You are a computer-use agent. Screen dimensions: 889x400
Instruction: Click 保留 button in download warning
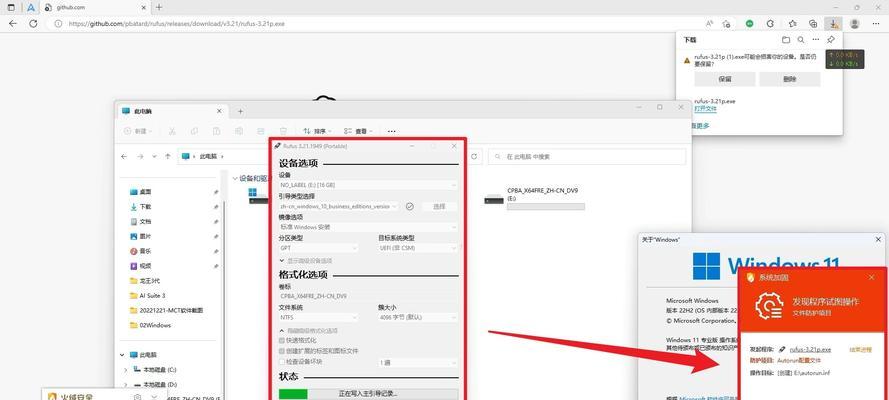point(725,79)
